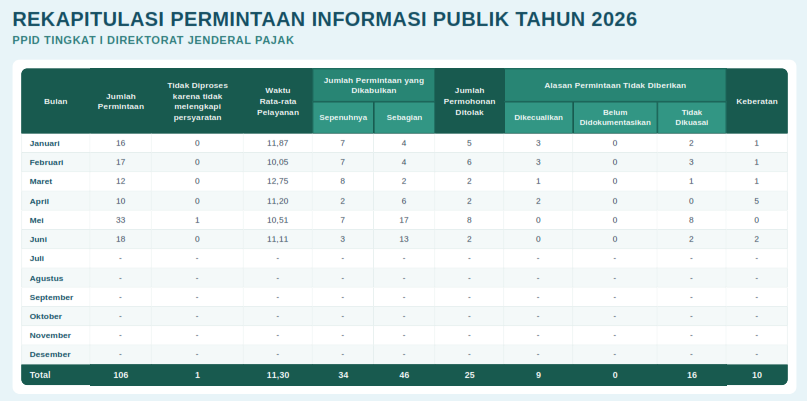807x401 pixels.
Task: Select the 'Desember' row label
Action: pyautogui.click(x=50, y=355)
